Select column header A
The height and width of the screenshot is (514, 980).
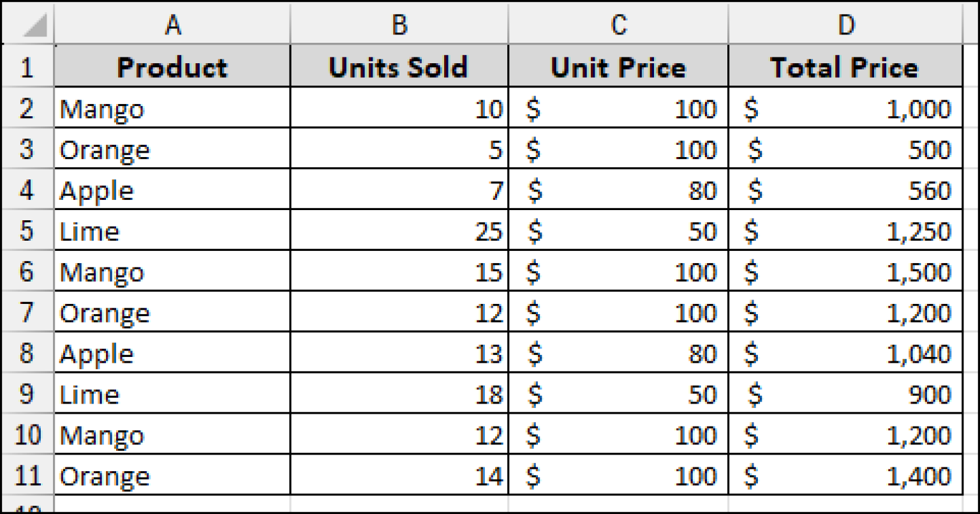(x=172, y=24)
